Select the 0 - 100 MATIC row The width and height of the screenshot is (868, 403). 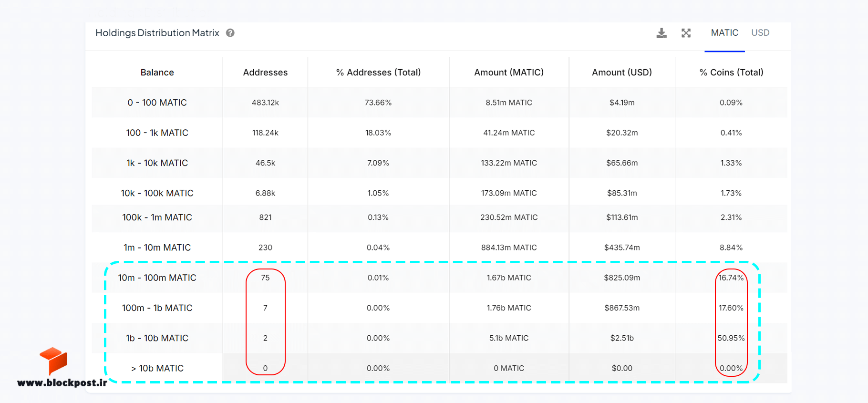point(439,103)
